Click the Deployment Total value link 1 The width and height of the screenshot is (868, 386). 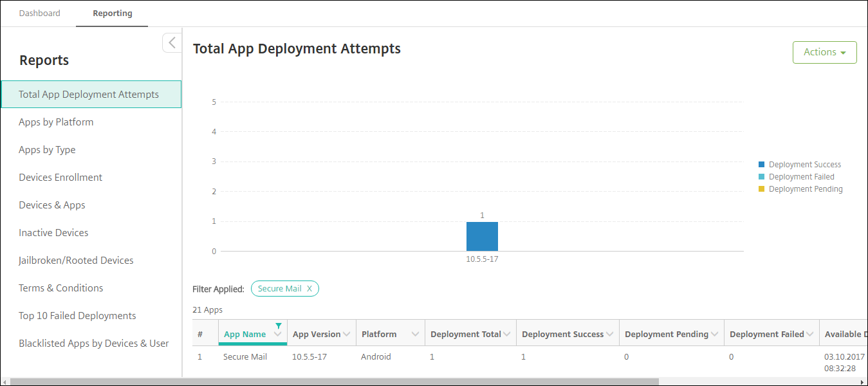click(432, 357)
